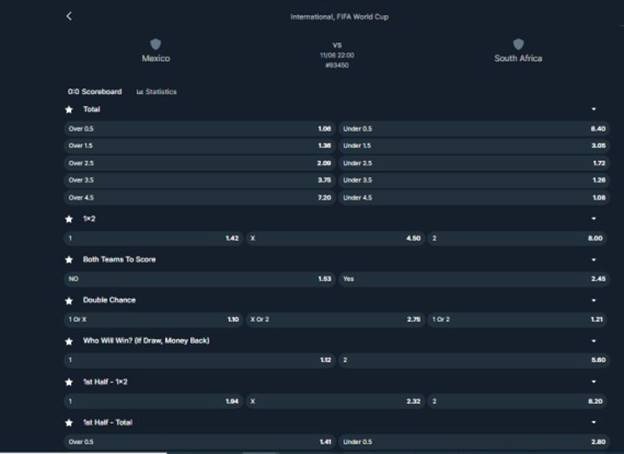Screen dimensions: 624x454
Task: Choose Over 3.5 total goals
Action: coord(199,180)
